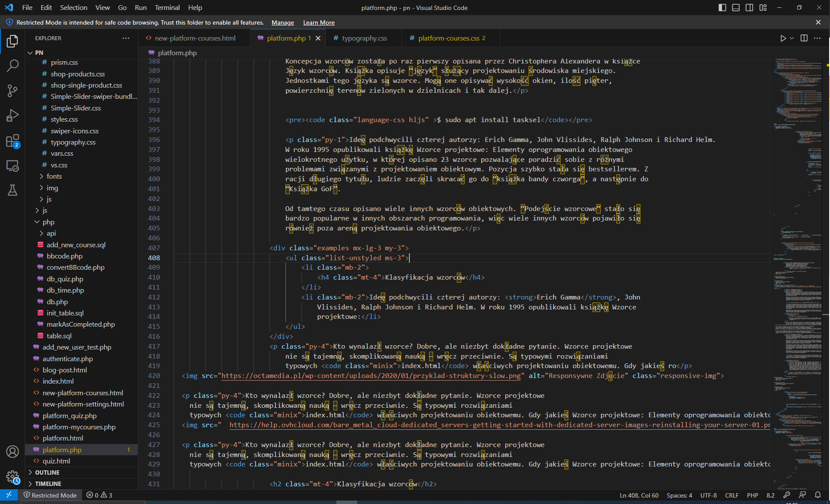The image size is (830, 504).
Task: Toggle Panel visibility in title bar
Action: coord(736,8)
